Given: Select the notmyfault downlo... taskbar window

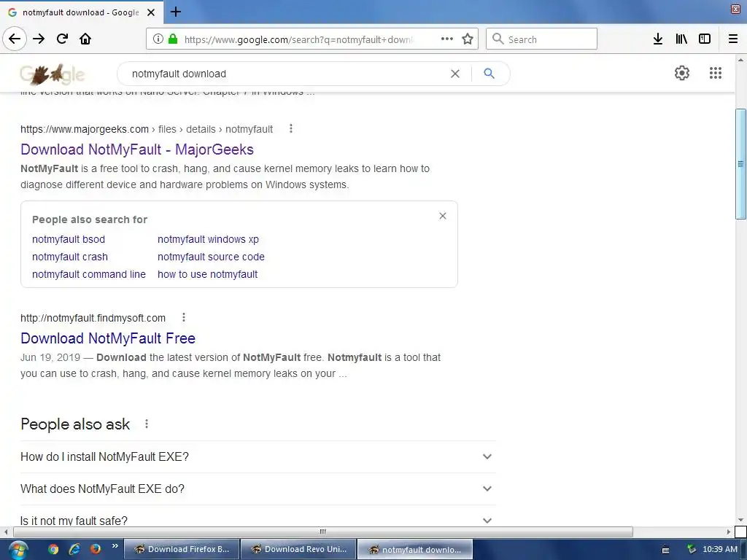Looking at the screenshot, I should [x=415, y=549].
